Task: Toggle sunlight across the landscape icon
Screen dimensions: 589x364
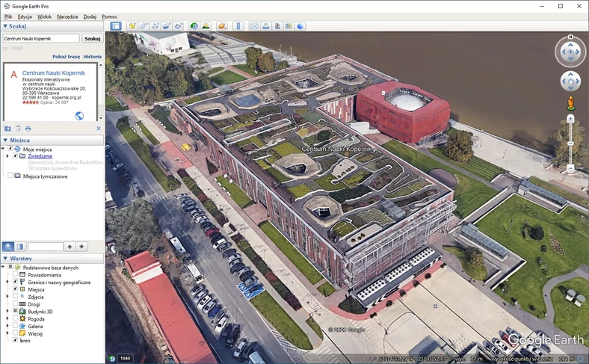Action: coord(205,26)
